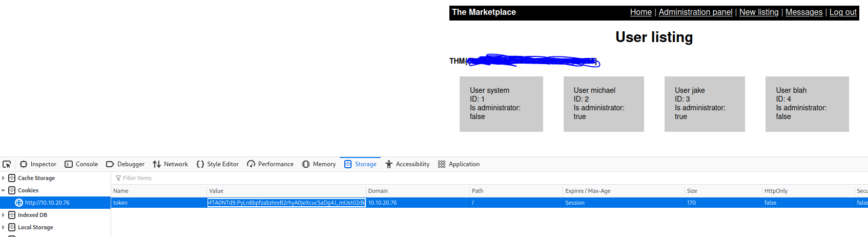Expand the Indexed DB tree node
The width and height of the screenshot is (868, 237).
(4, 215)
